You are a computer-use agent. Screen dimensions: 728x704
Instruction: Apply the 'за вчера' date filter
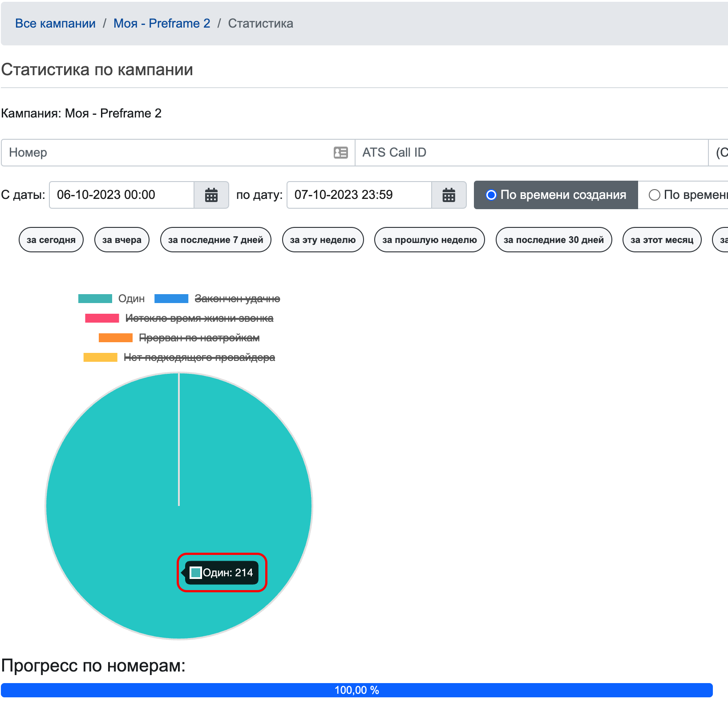(121, 240)
